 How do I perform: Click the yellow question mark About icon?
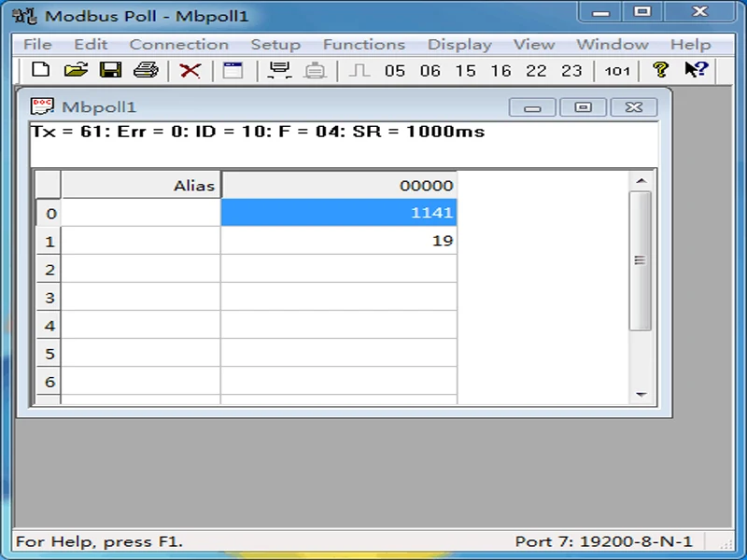click(x=661, y=70)
